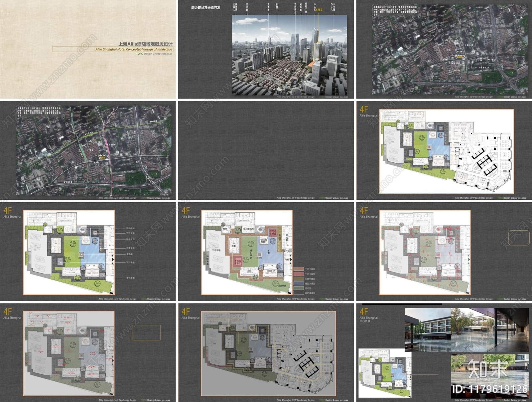Click the title text 上海Alila酒店景观概念设计

click(146, 44)
